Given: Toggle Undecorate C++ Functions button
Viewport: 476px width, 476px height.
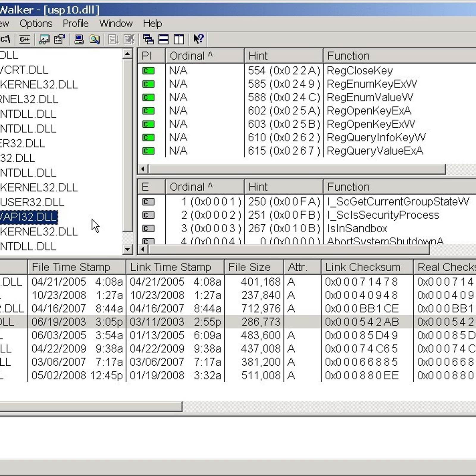Looking at the screenshot, I should click(25, 39).
